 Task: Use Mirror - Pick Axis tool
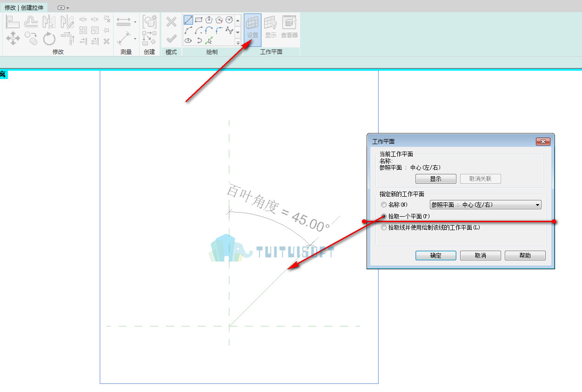pos(49,22)
